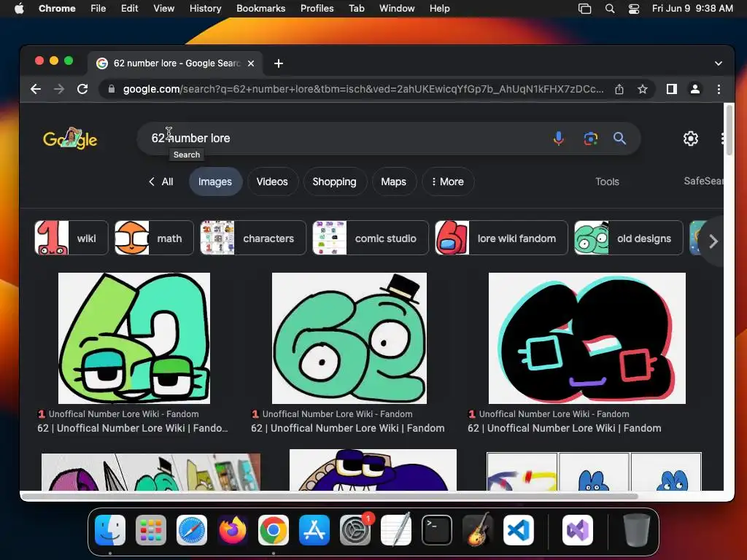747x560 pixels.
Task: Expand Chrome's tab search chevron
Action: pyautogui.click(x=719, y=63)
